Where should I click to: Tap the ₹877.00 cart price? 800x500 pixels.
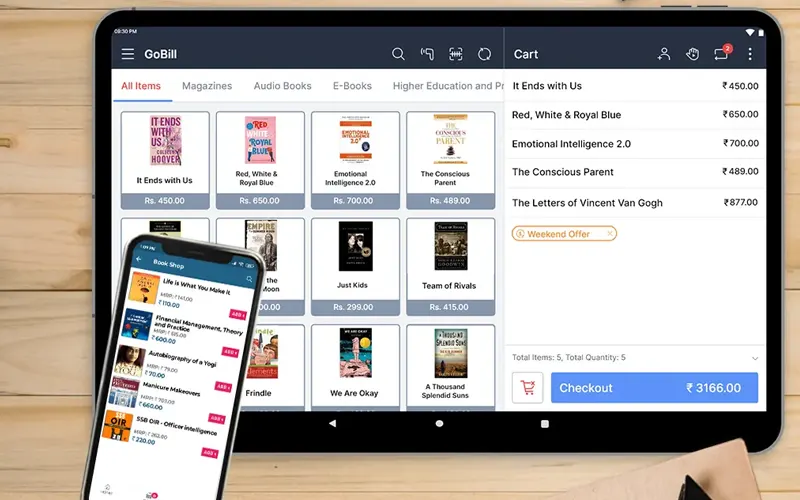[x=741, y=203]
